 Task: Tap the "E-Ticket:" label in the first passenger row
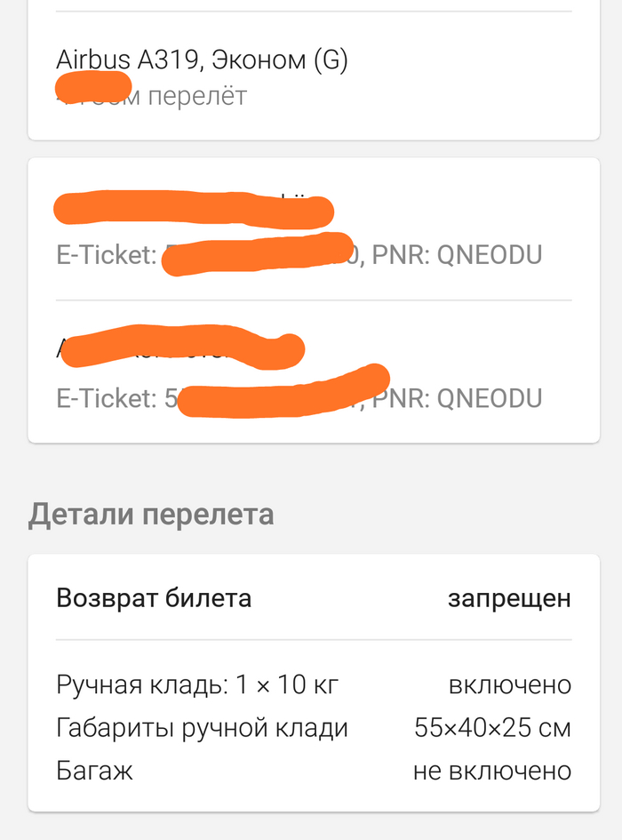point(106,256)
